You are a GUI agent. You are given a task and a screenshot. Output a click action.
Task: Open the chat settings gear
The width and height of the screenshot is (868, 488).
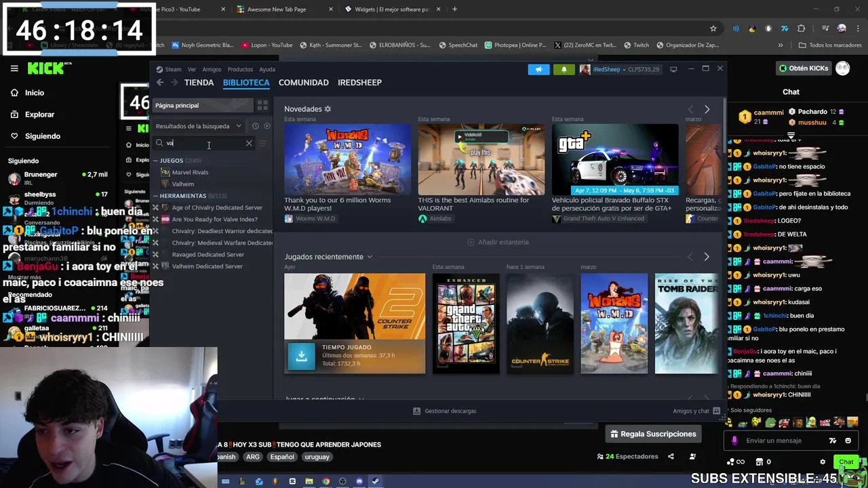823,462
